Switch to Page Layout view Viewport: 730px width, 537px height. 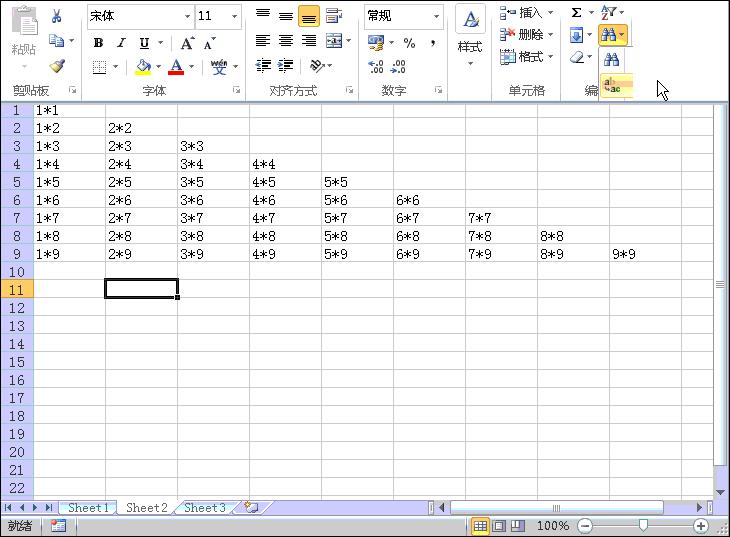point(499,526)
